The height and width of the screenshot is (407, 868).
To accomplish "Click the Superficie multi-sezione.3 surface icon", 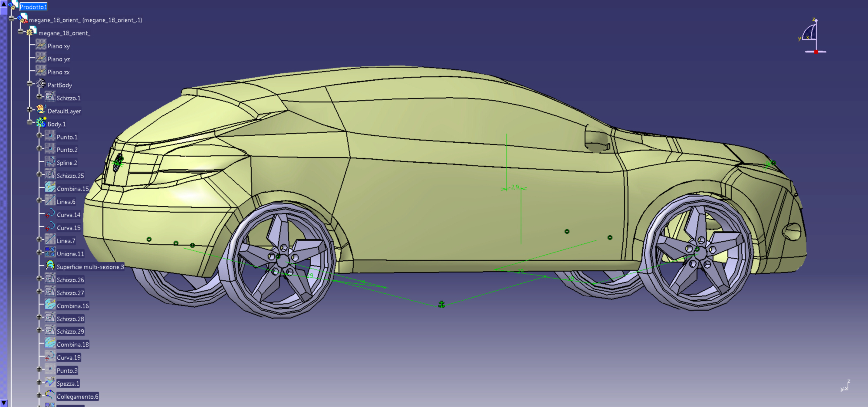I will [x=50, y=266].
